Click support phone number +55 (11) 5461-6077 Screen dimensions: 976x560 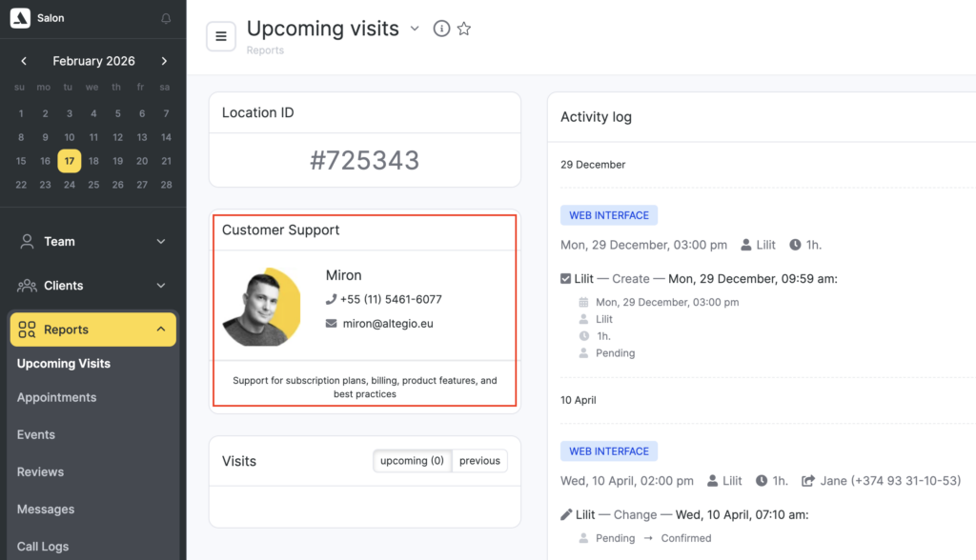tap(391, 299)
